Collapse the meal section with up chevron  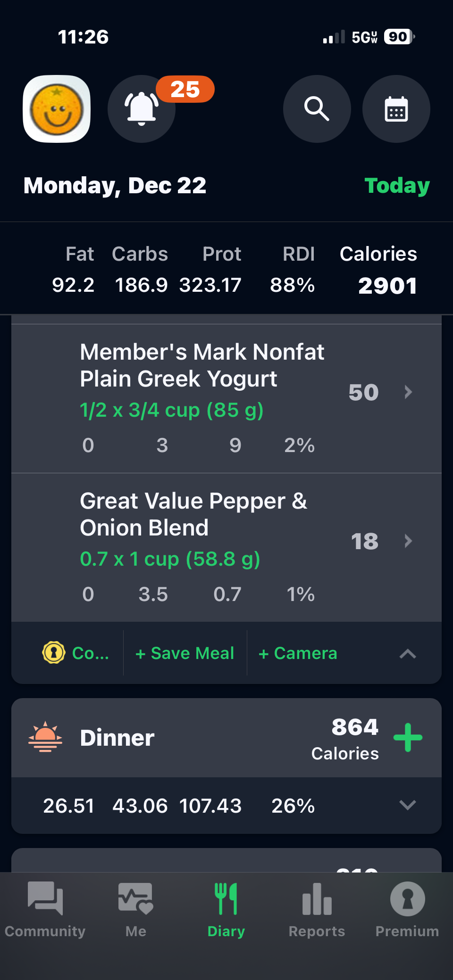(x=408, y=653)
